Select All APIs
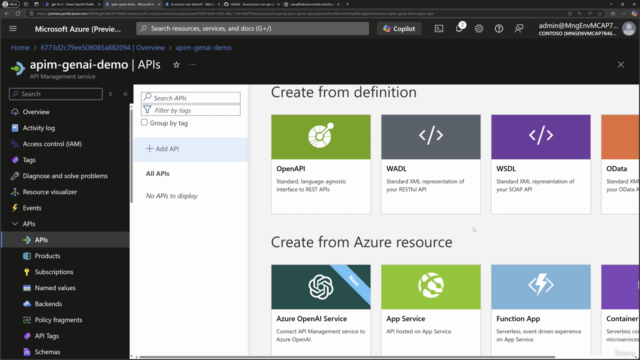Screen dimensions: 640x360 [158, 173]
